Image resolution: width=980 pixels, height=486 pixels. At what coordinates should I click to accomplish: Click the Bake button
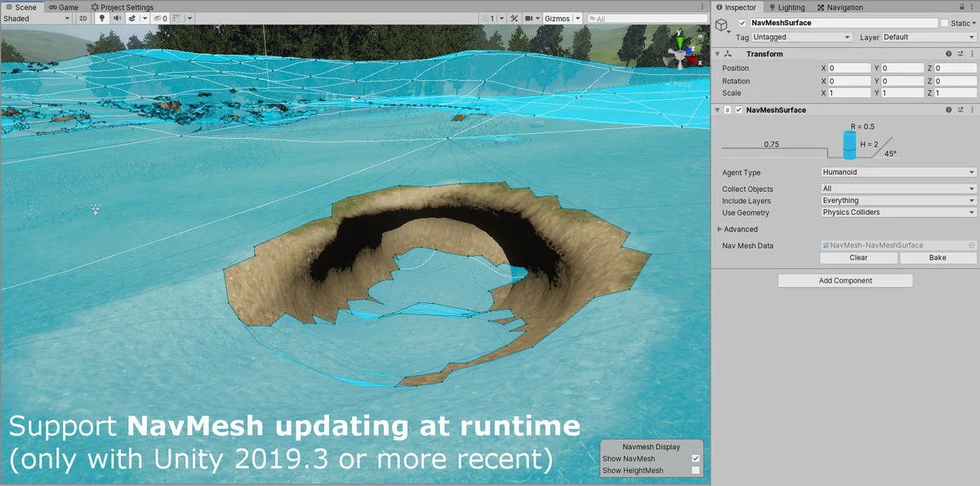pos(937,257)
